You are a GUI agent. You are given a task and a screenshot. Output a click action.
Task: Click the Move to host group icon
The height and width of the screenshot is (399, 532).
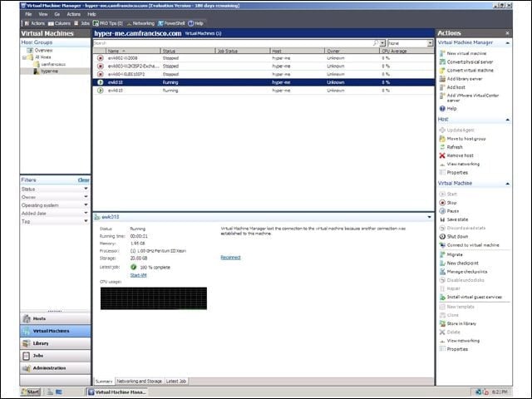pos(442,139)
